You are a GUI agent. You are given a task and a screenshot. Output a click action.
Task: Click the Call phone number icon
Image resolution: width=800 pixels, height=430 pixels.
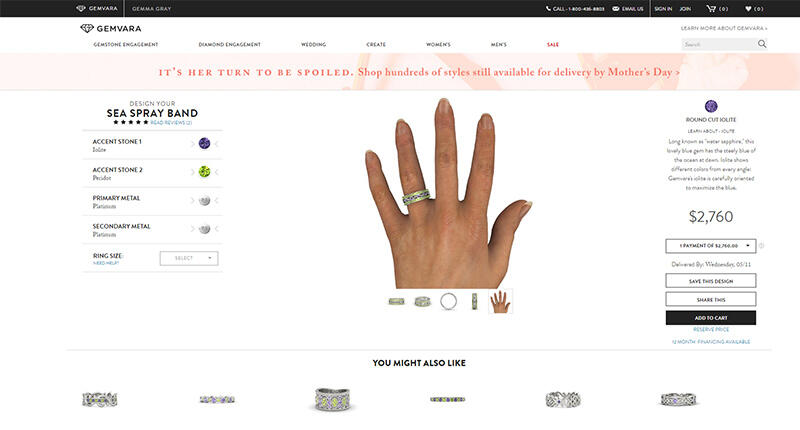point(548,9)
